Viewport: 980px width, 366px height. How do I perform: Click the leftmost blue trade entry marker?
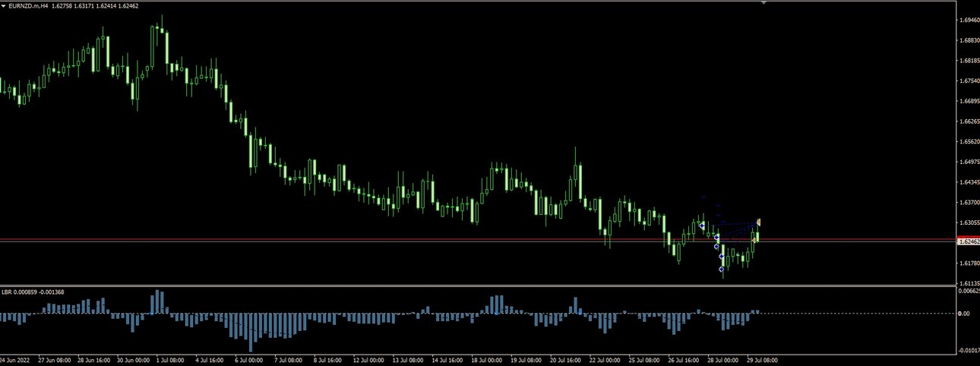702,226
